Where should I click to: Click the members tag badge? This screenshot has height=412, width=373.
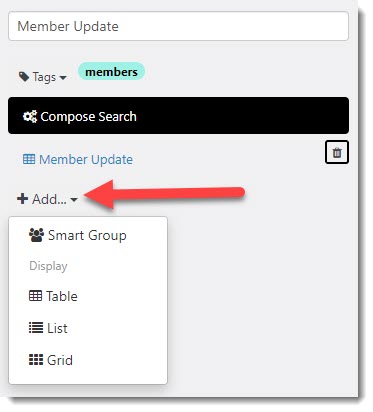point(111,71)
